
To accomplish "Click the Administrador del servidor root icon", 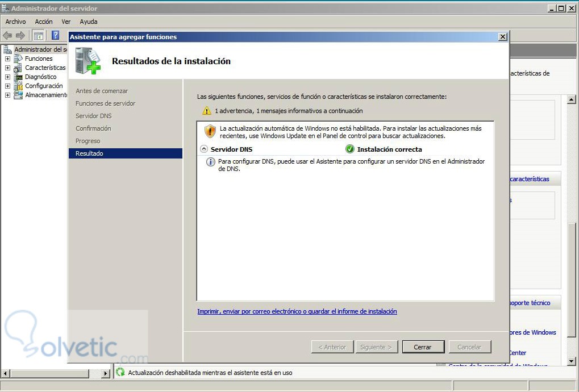I will [x=7, y=49].
